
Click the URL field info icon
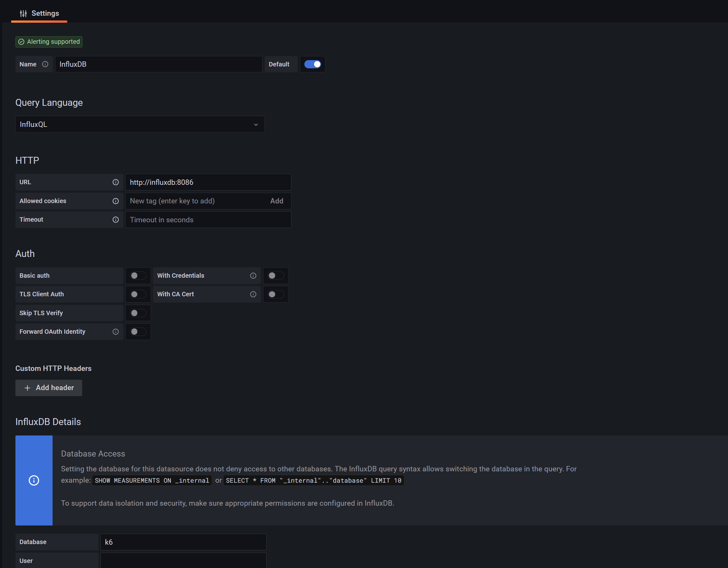(116, 182)
